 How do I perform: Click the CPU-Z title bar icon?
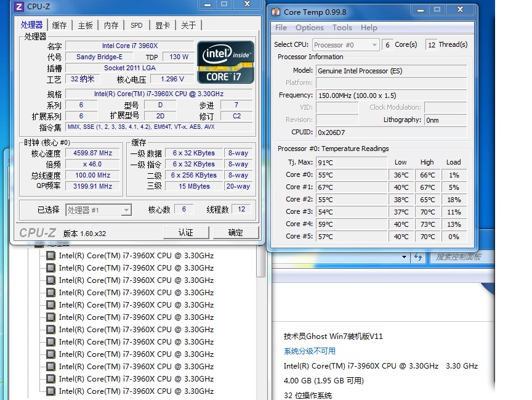[19, 6]
